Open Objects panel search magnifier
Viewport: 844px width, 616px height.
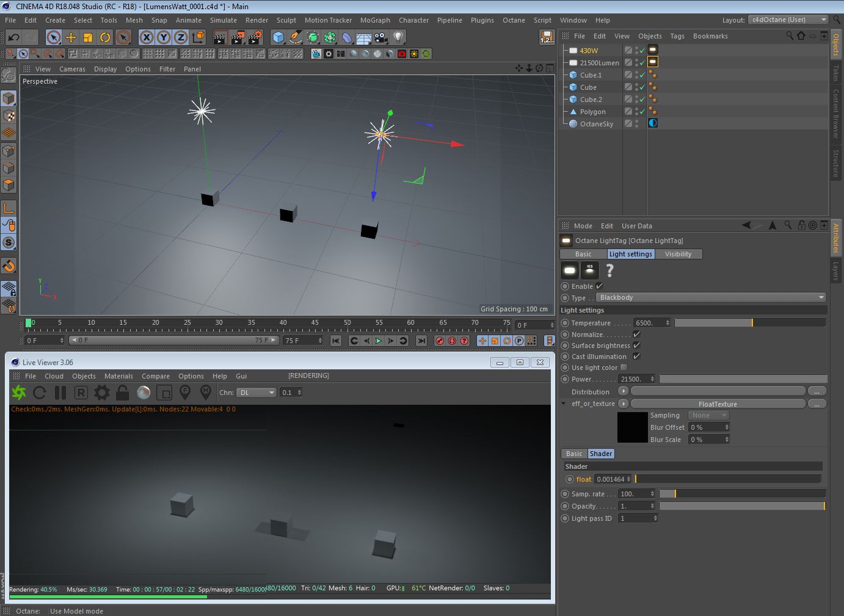pos(790,36)
